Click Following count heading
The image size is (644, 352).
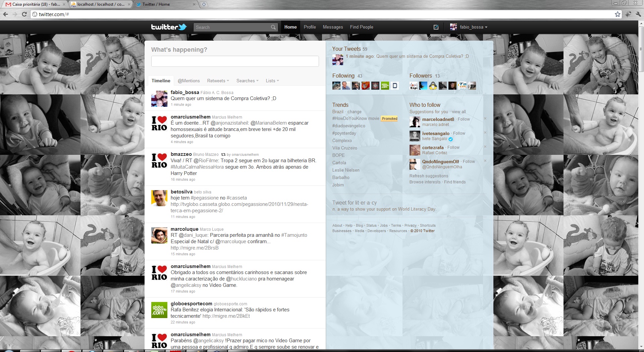[347, 76]
